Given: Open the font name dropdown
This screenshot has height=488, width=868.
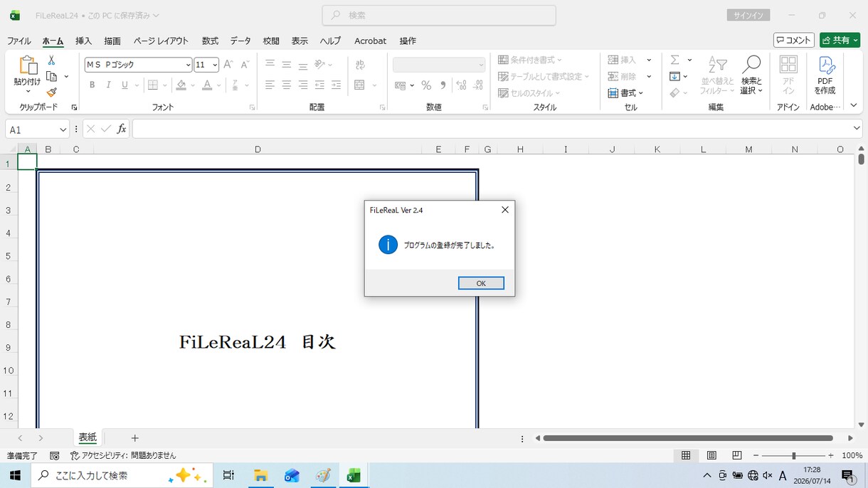Looking at the screenshot, I should click(x=188, y=65).
